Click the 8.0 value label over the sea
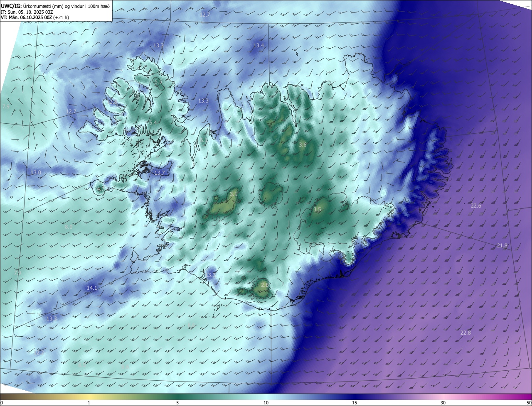This screenshot has height=406, width=532. pyautogui.click(x=69, y=227)
